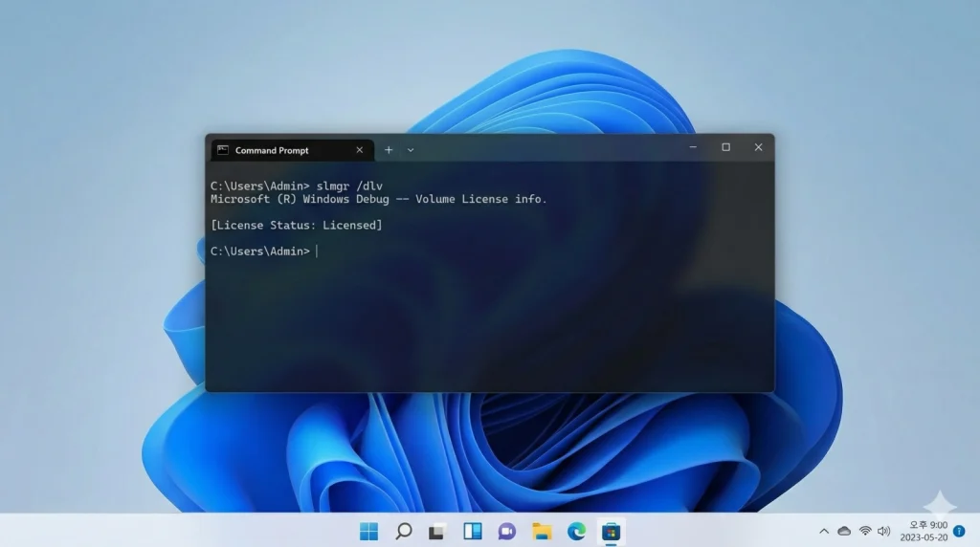This screenshot has height=547, width=980.
Task: Open the volume speaker control
Action: pos(883,531)
